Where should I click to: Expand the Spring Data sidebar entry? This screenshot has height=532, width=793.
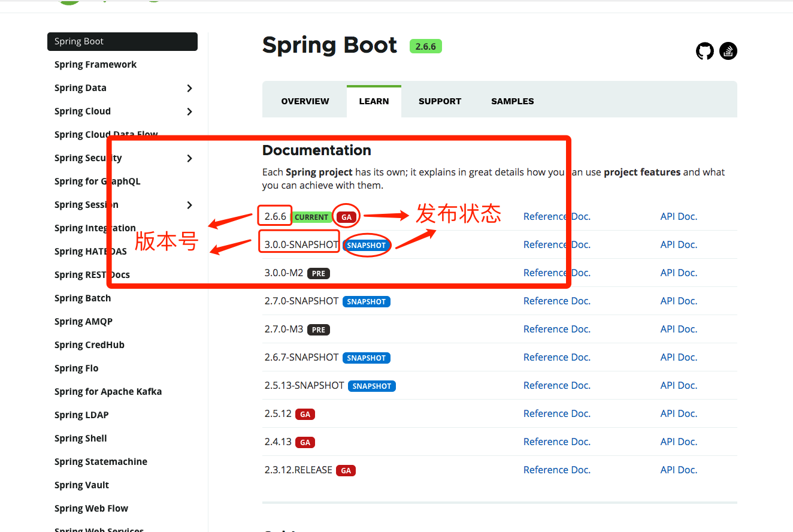(x=190, y=88)
